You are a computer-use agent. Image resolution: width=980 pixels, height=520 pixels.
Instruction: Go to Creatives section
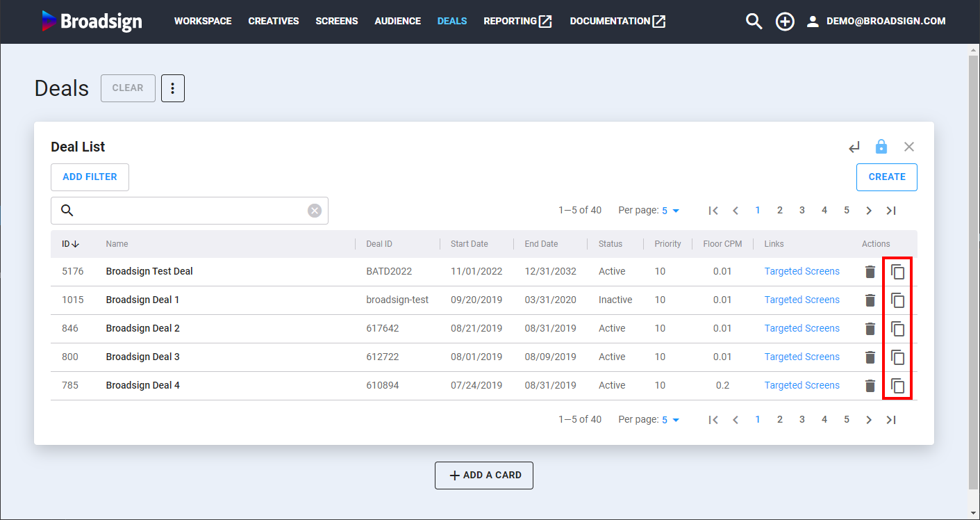point(274,22)
